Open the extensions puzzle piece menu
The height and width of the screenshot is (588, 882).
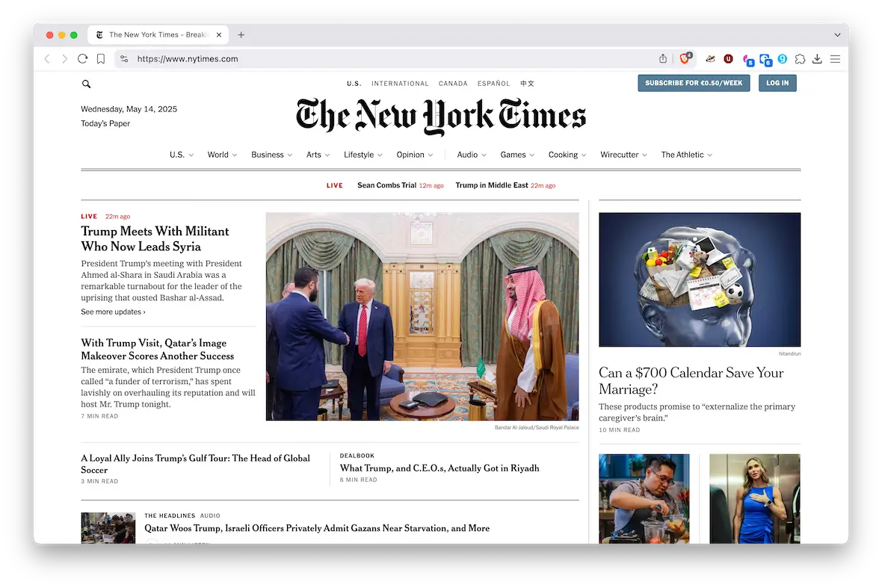click(x=800, y=58)
